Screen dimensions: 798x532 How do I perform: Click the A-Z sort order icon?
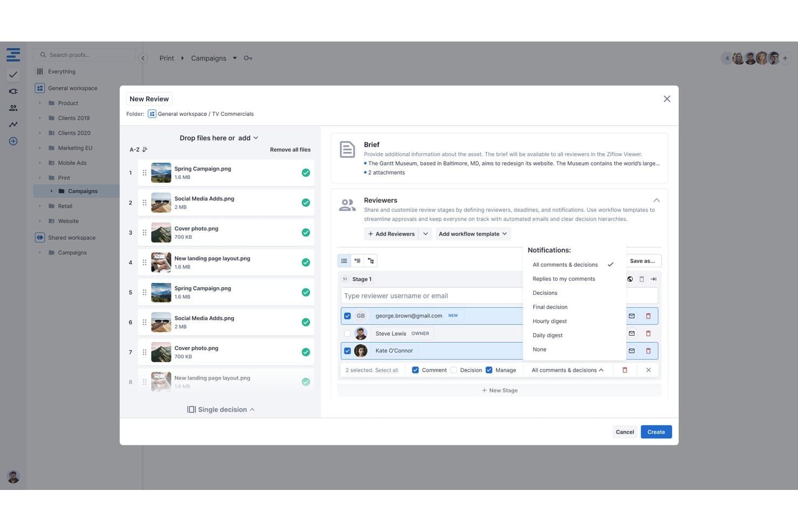tap(145, 150)
